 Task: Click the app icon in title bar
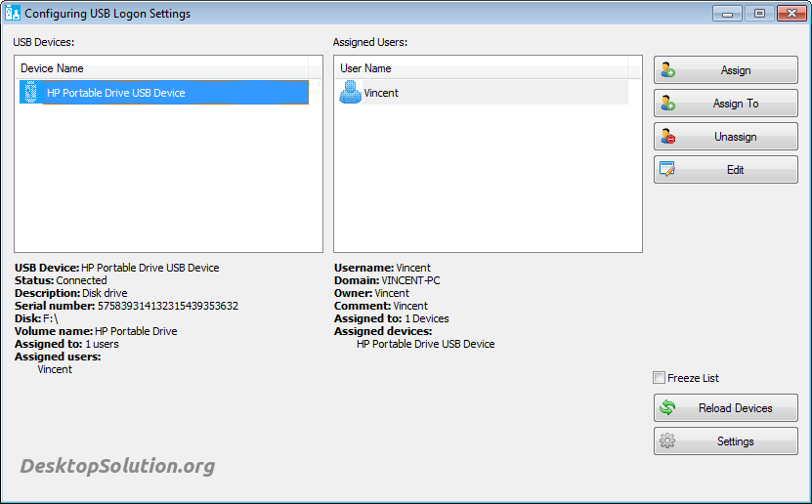click(x=12, y=13)
